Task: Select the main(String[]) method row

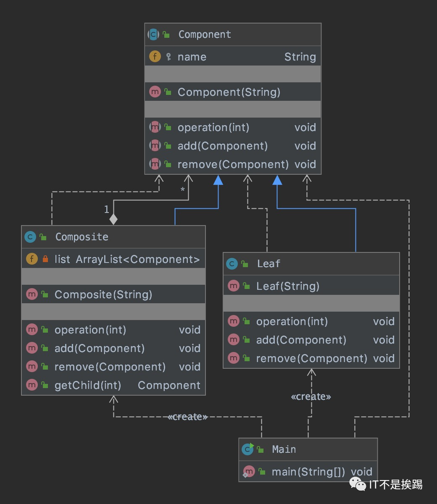Action: (x=308, y=472)
